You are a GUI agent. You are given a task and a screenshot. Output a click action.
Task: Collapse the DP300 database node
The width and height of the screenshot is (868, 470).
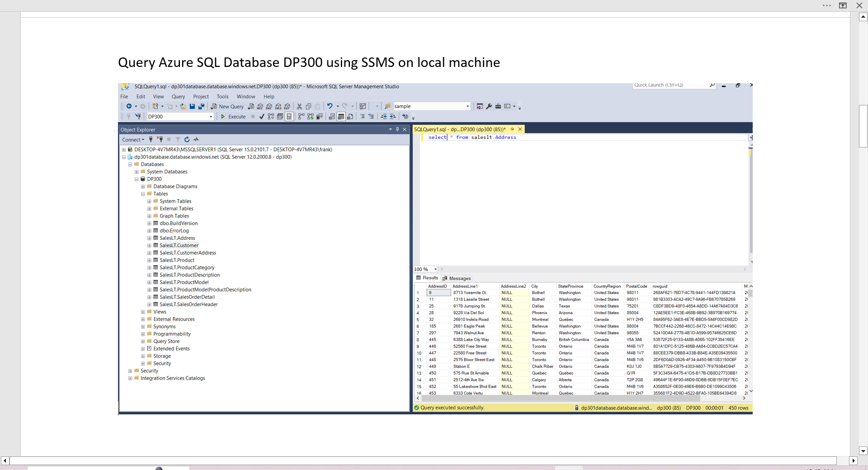click(x=137, y=179)
